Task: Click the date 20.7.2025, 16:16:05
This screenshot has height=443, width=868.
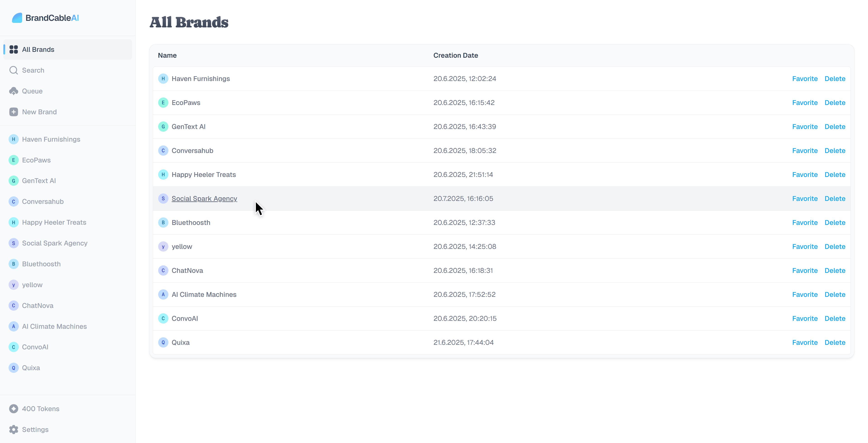Action: 463,198
